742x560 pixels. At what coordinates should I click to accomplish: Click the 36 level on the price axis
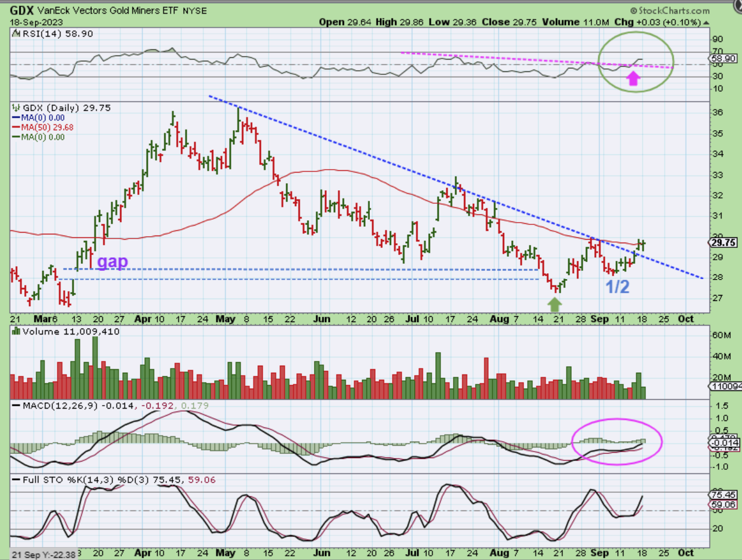pyautogui.click(x=717, y=113)
